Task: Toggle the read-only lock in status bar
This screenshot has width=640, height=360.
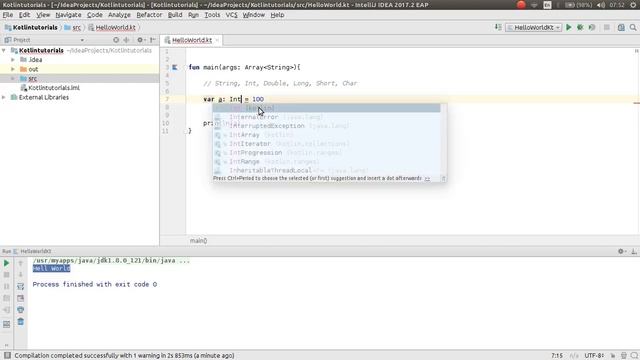Action: pyautogui.click(x=613, y=356)
